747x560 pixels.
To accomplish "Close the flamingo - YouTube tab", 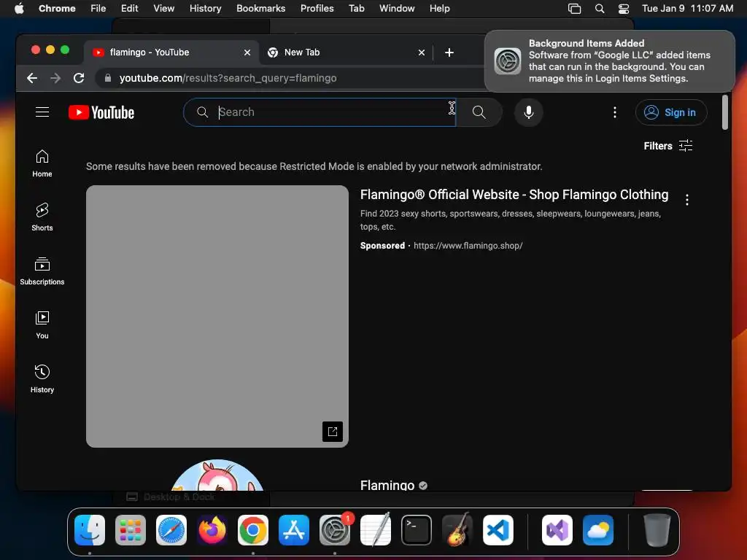I will click(x=247, y=52).
